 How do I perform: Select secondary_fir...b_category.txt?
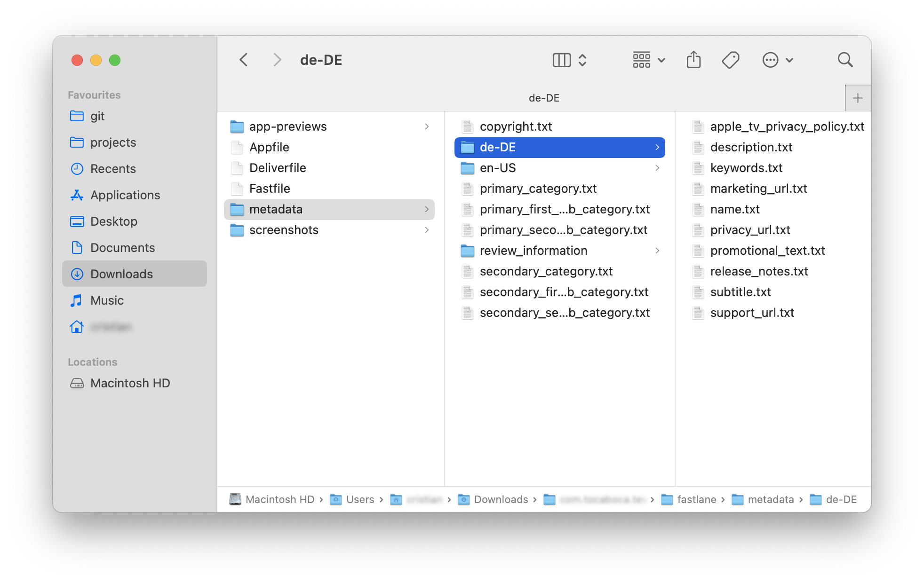(x=559, y=292)
